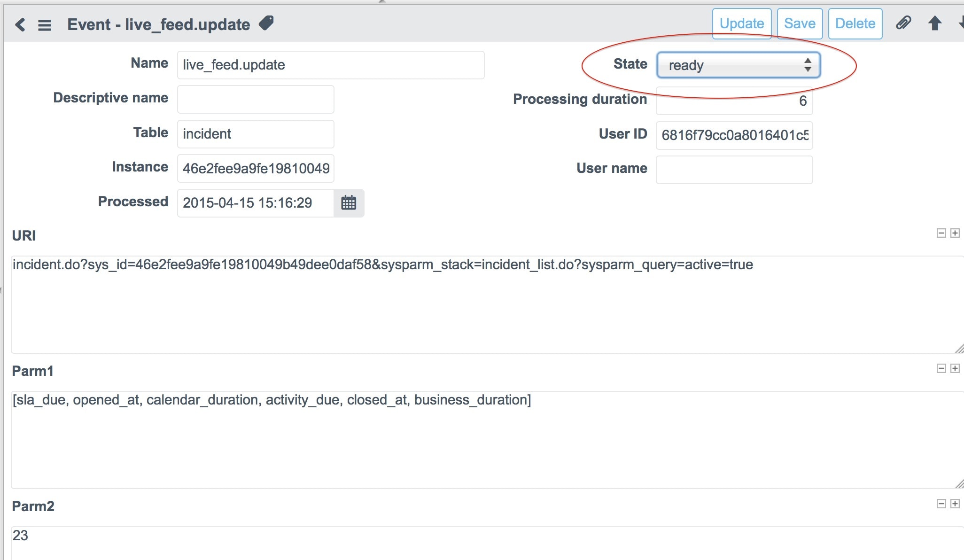The width and height of the screenshot is (964, 560).
Task: Expand the Parm1 field with plus icon
Action: [x=955, y=368]
